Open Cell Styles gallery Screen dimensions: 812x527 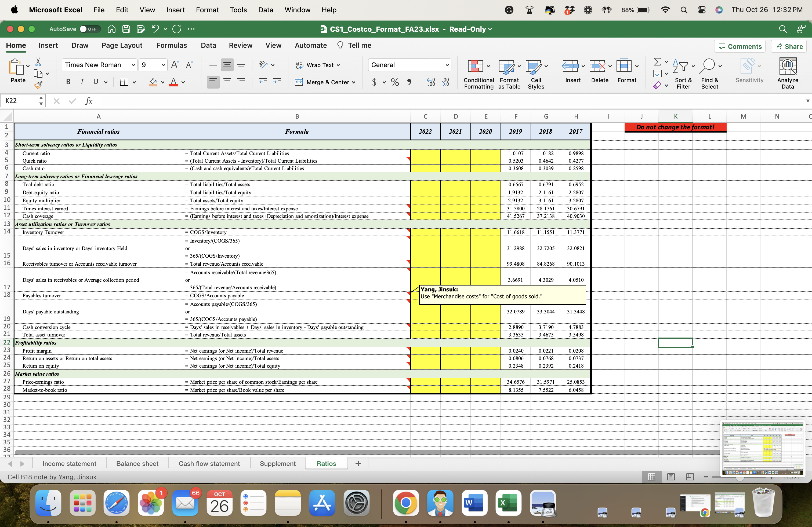pyautogui.click(x=536, y=74)
